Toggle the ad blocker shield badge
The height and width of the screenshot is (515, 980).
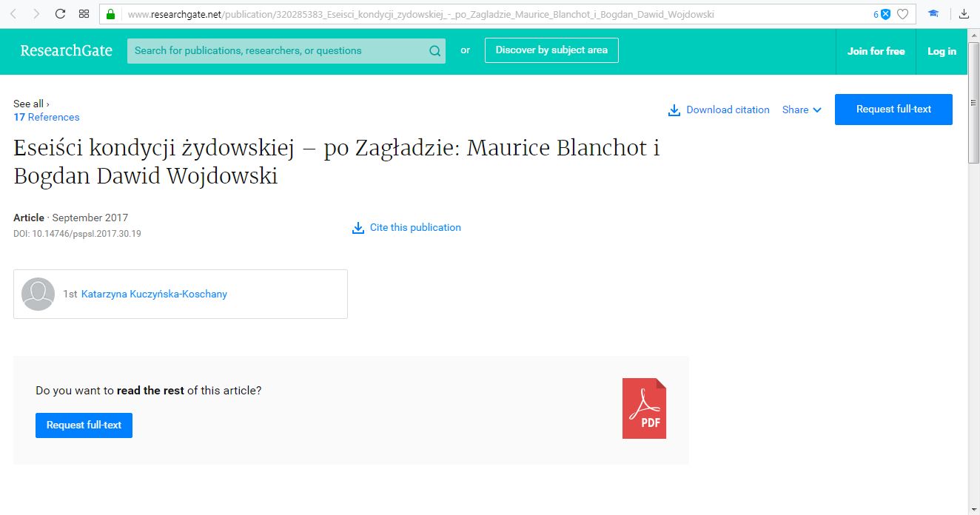pyautogui.click(x=885, y=13)
